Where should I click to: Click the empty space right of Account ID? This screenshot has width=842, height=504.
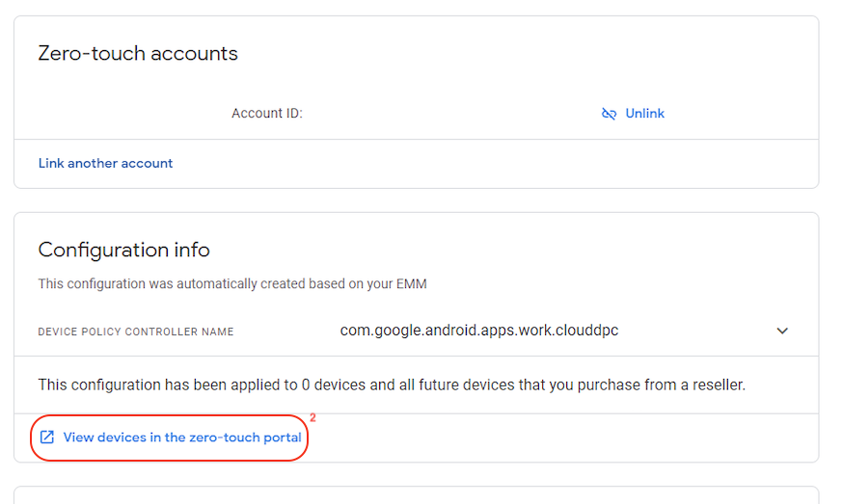(x=434, y=114)
